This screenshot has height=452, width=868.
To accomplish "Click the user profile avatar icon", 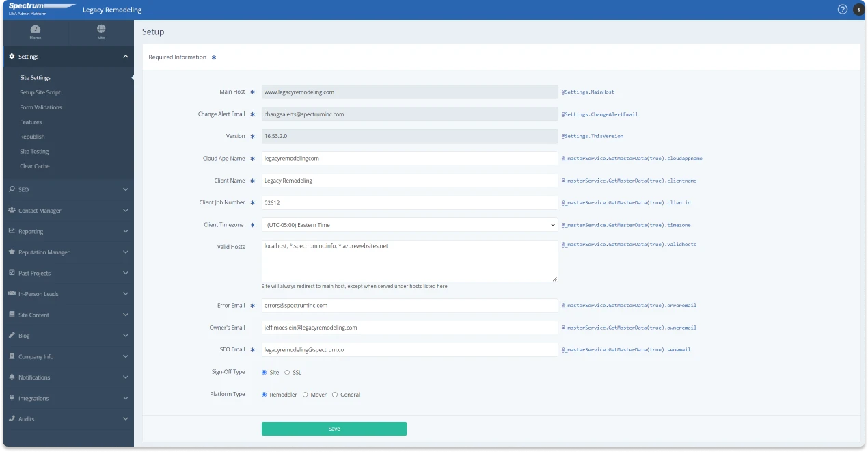I will click(x=858, y=10).
